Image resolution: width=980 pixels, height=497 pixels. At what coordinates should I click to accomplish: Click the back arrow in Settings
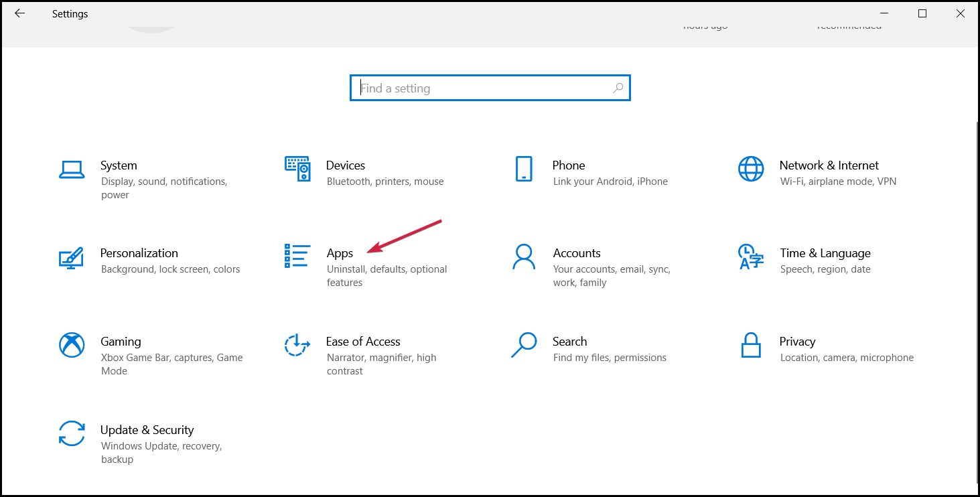click(x=19, y=13)
